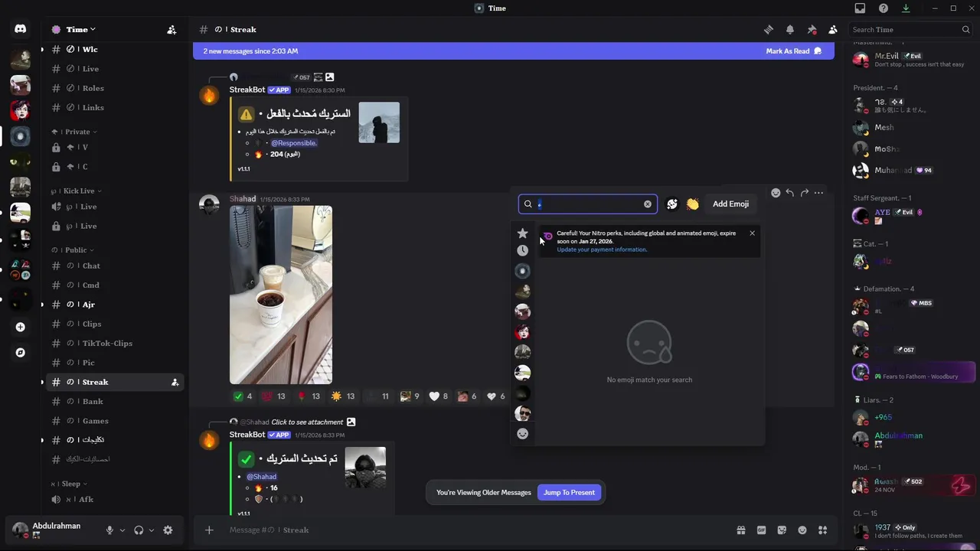This screenshot has height=551, width=980.
Task: Toggle the green checkmark reaction with 4
Action: pos(243,396)
